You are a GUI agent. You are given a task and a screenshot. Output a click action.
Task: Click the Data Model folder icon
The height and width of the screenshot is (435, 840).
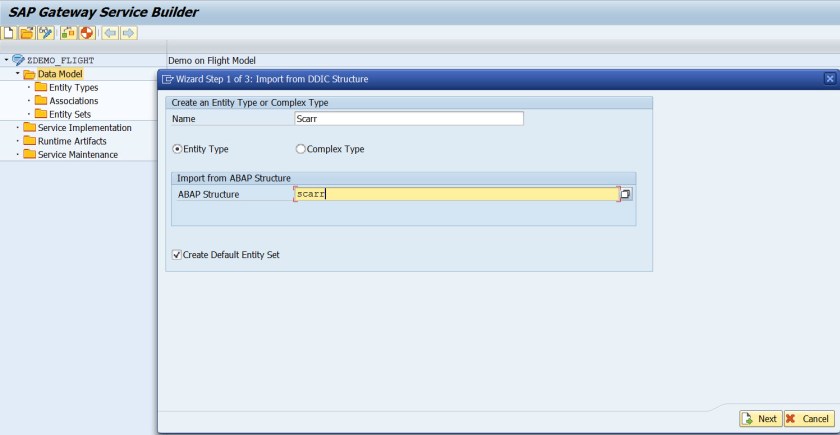click(x=29, y=74)
